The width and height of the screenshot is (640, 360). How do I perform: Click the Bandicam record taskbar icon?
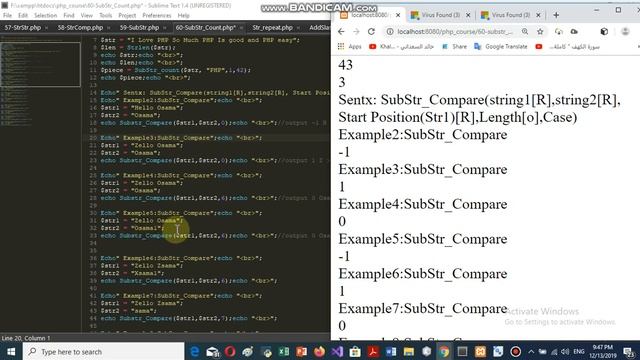[x=516, y=351]
